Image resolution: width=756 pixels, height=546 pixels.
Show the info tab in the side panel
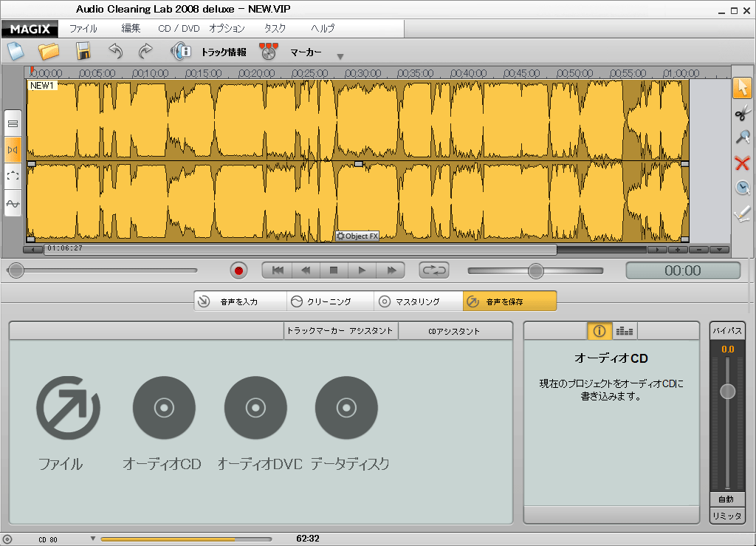point(599,331)
